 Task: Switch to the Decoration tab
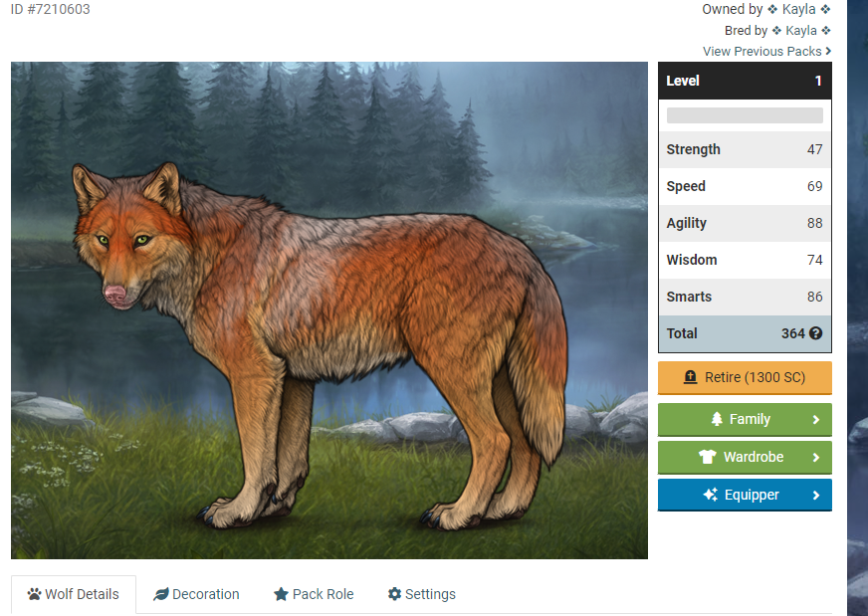196,594
